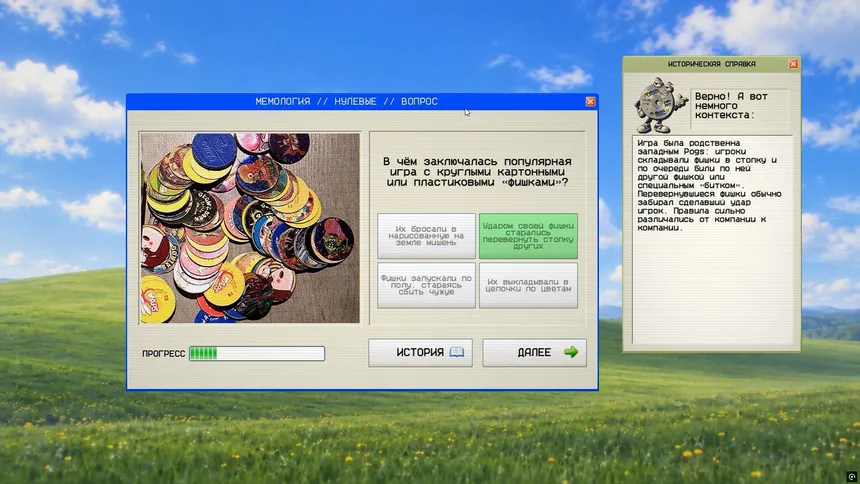Click the 'Верно! А вот немного контекста:' text
860x484 pixels.
(731, 105)
